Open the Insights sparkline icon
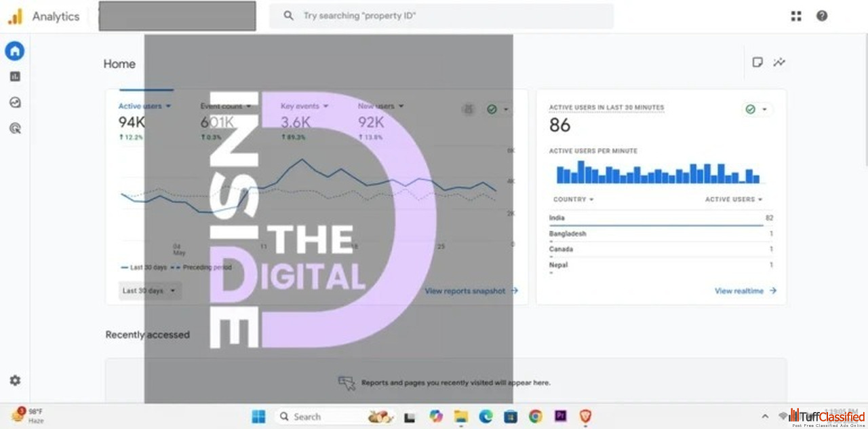 pos(779,62)
